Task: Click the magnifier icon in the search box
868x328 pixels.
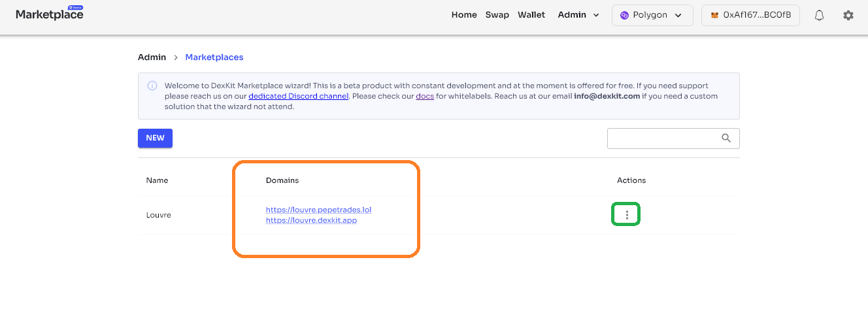Action: [x=726, y=139]
